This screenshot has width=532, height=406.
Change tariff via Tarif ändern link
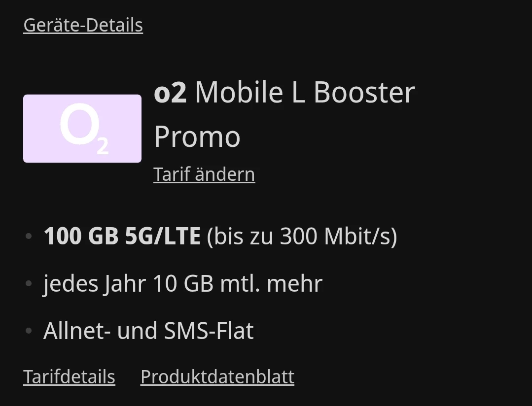(204, 174)
